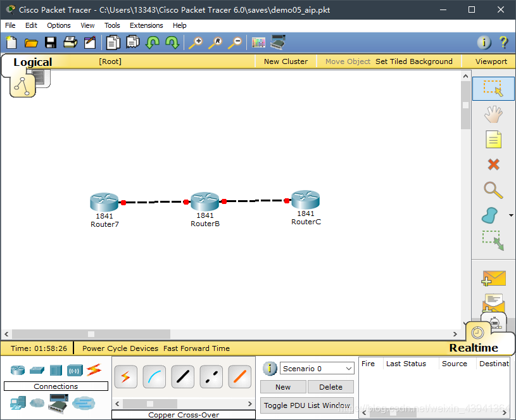Save the network with the floppy icon
The height and width of the screenshot is (420, 516).
[x=51, y=43]
